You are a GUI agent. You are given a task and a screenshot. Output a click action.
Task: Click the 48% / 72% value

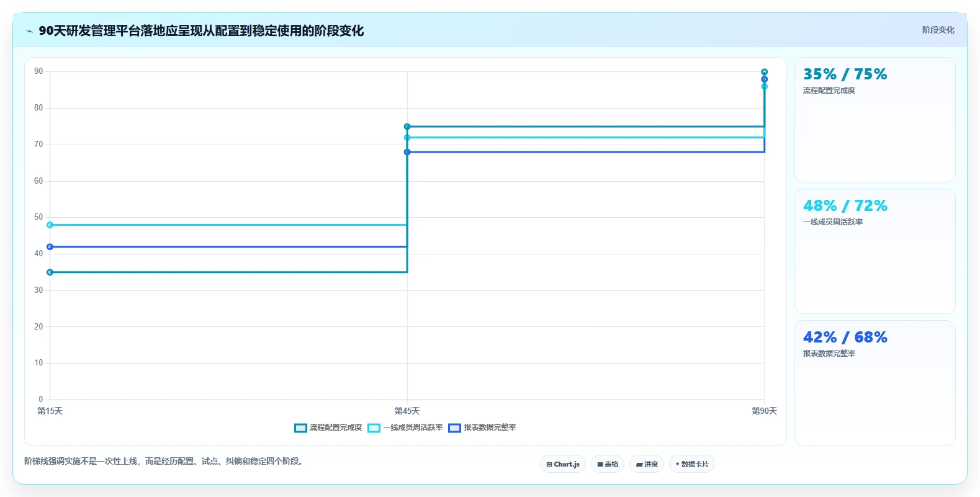[845, 206]
